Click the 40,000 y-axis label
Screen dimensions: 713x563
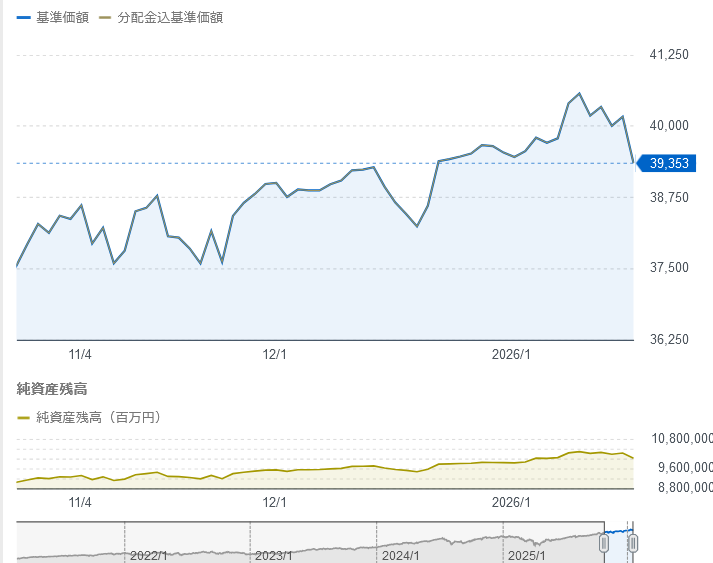[x=669, y=126]
